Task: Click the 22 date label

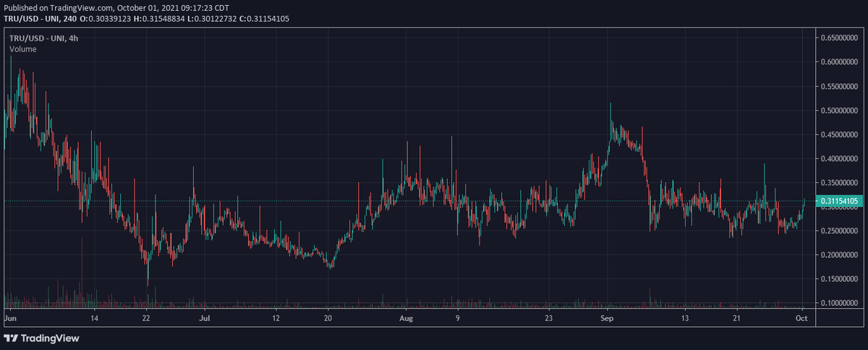Action: pyautogui.click(x=146, y=317)
